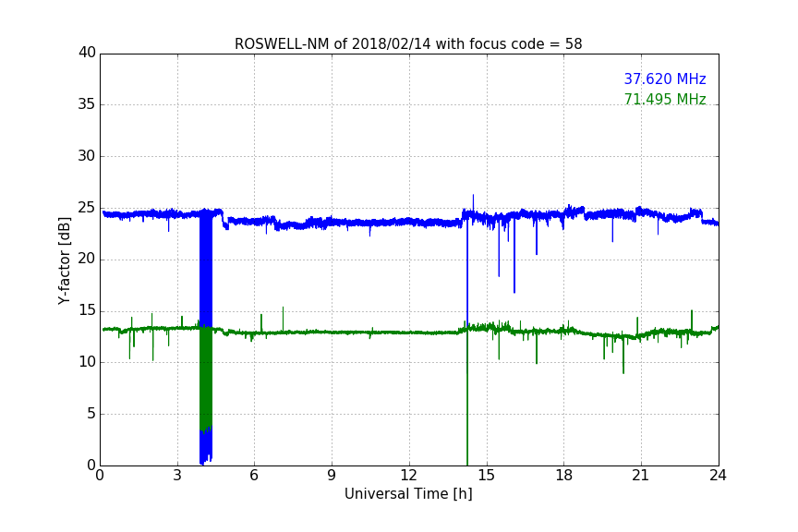The width and height of the screenshot is (798, 532).
Task: Click the blue dropout band near 4 h
Action: pos(206,270)
